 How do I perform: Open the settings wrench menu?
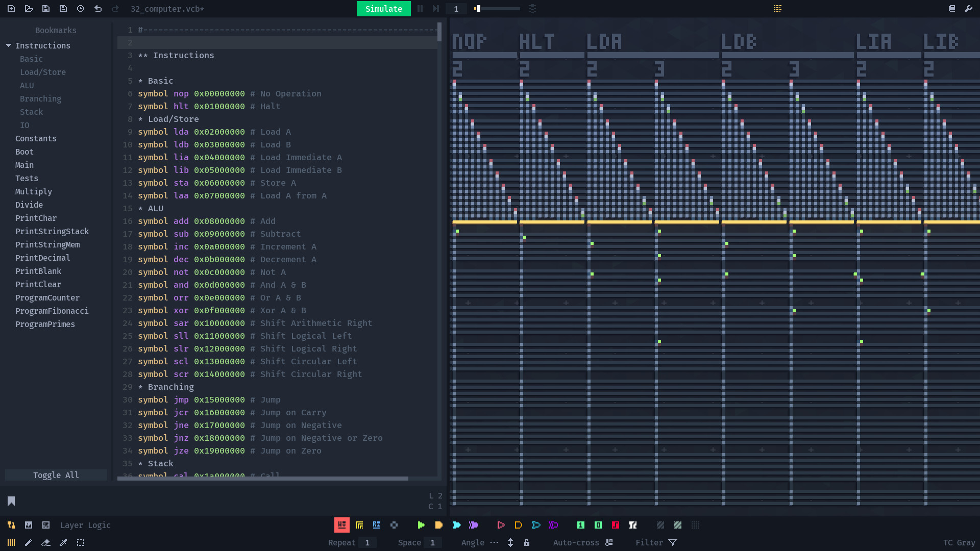click(x=969, y=9)
